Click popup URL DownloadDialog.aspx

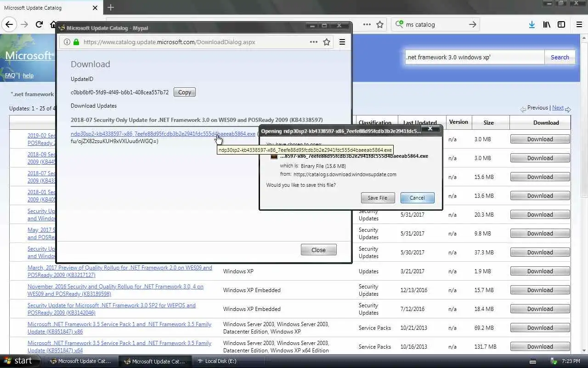tap(169, 42)
